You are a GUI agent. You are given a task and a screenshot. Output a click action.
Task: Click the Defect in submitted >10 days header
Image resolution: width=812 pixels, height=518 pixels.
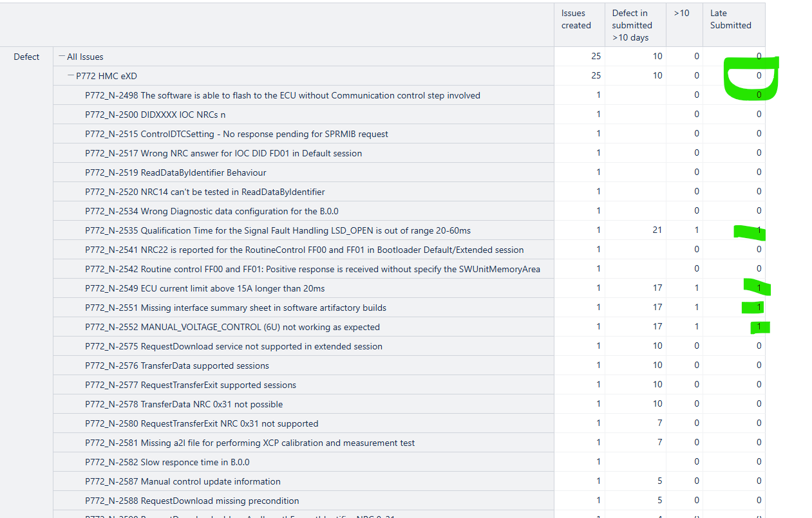(x=632, y=25)
